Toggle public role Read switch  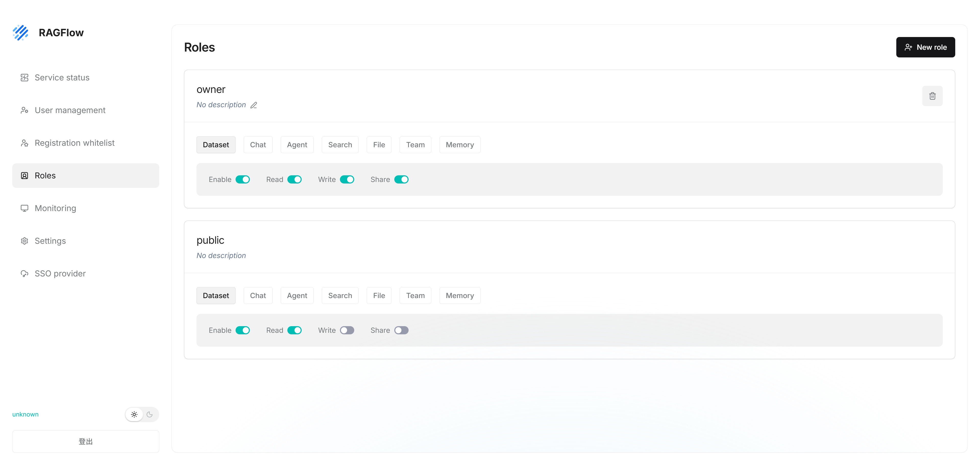click(x=295, y=330)
